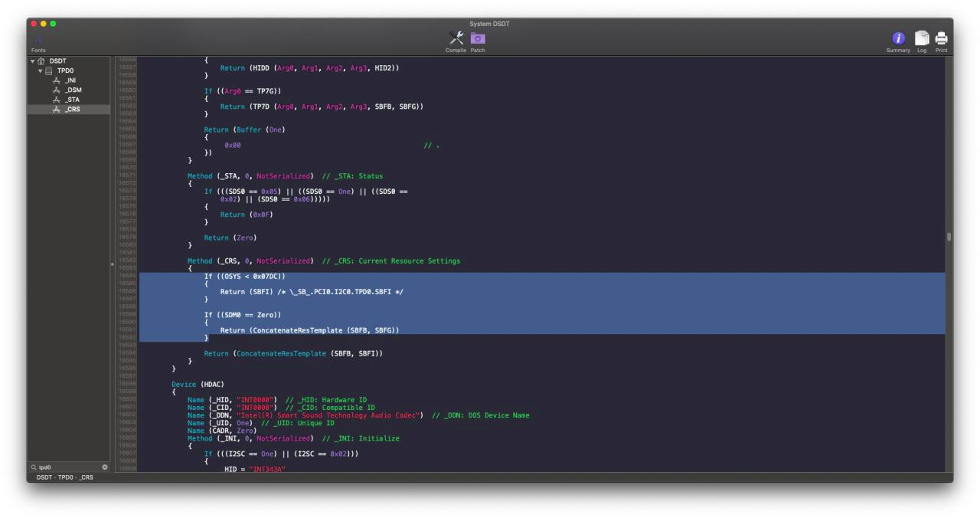Click the _DDN Smart Sound Technology line
The image size is (980, 518).
point(358,415)
